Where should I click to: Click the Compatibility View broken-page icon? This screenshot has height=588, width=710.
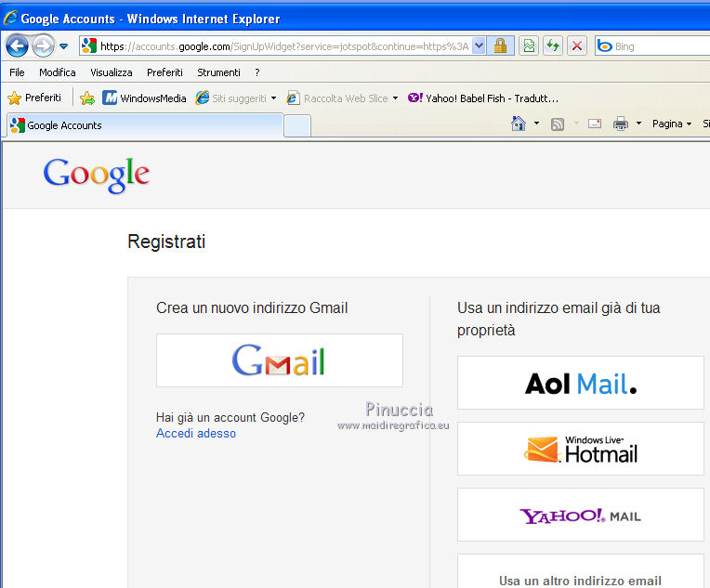pyautogui.click(x=529, y=46)
